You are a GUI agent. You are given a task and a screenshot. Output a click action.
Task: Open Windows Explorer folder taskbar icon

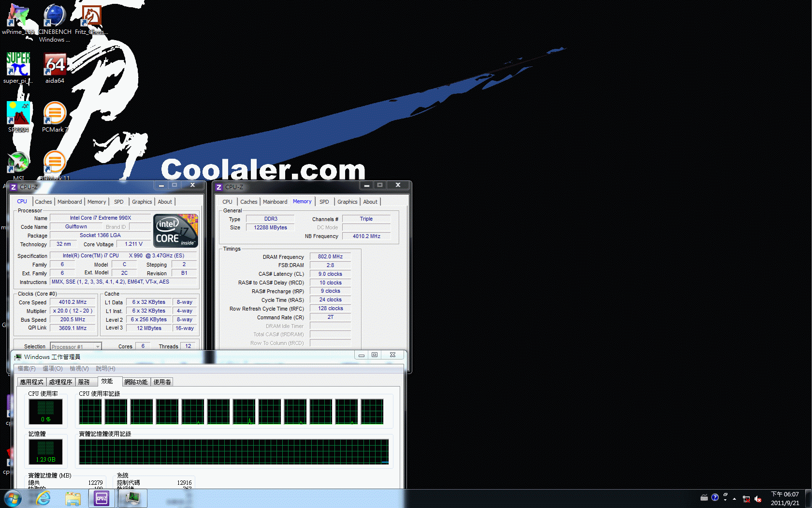tap(72, 498)
